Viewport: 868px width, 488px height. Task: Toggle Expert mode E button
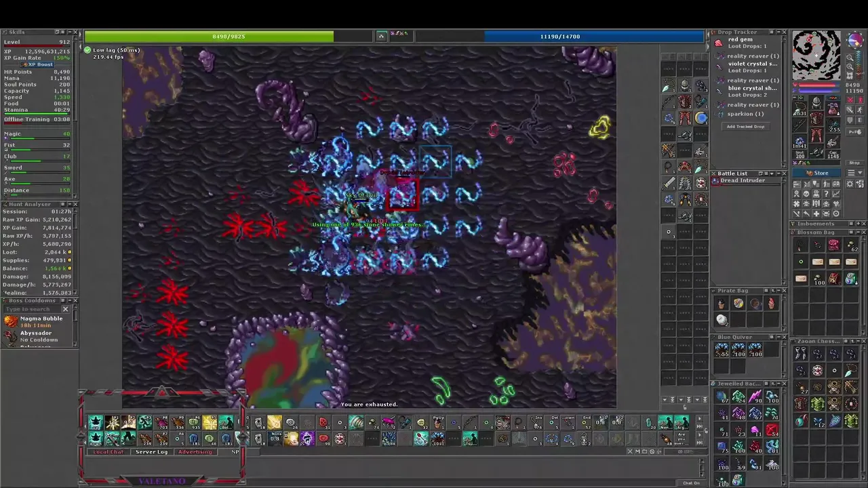tap(859, 120)
